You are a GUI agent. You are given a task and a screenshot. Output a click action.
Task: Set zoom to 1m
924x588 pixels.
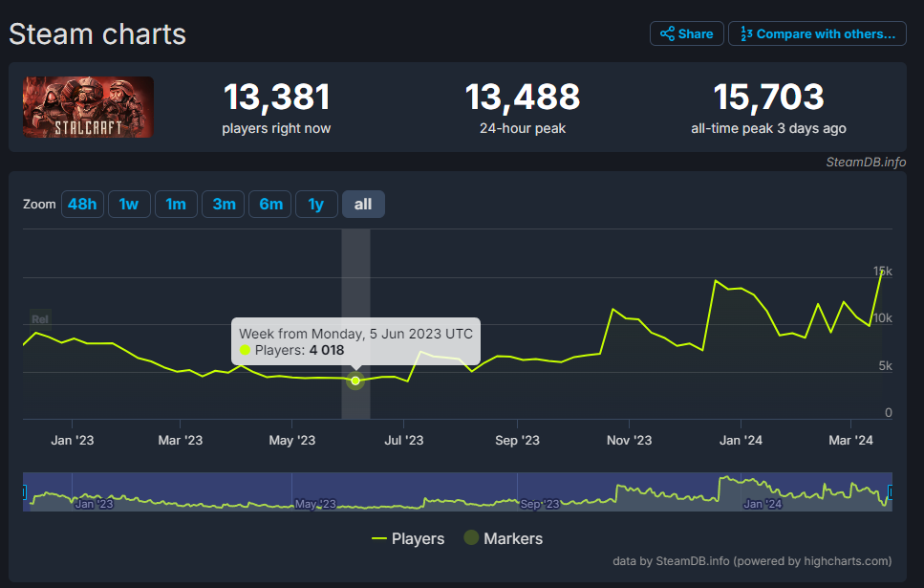[176, 204]
